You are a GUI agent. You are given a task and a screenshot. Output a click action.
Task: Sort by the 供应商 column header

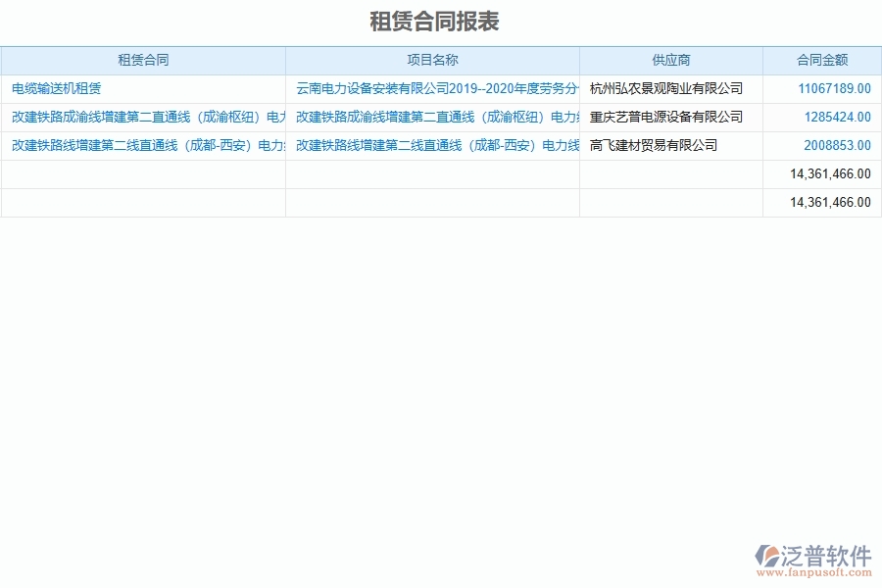pyautogui.click(x=670, y=60)
